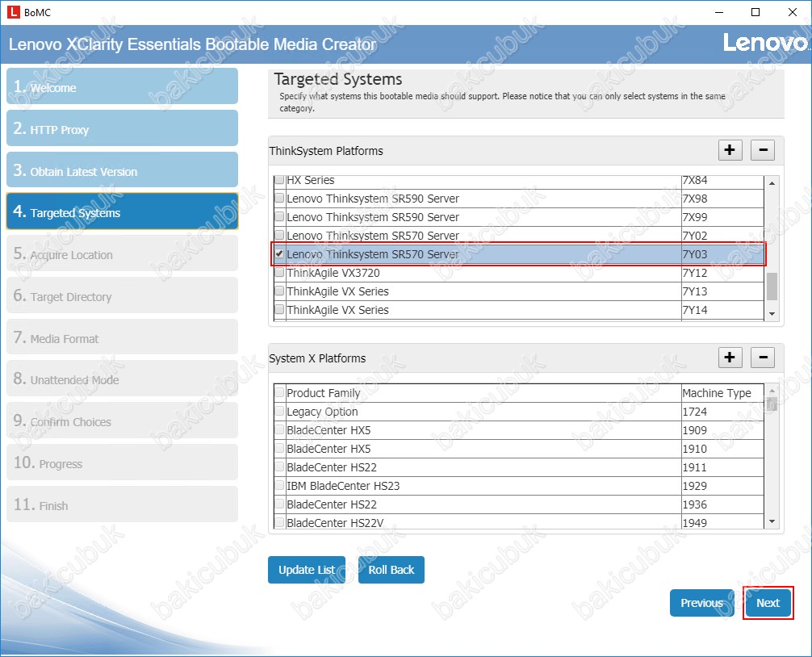This screenshot has width=812, height=657.
Task: Click machine type cell 7Y14
Action: click(722, 310)
